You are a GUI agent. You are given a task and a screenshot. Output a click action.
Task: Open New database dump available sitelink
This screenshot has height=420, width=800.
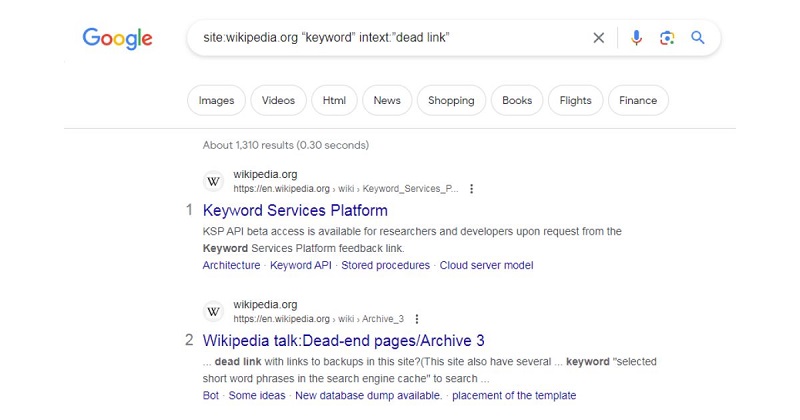(368, 396)
